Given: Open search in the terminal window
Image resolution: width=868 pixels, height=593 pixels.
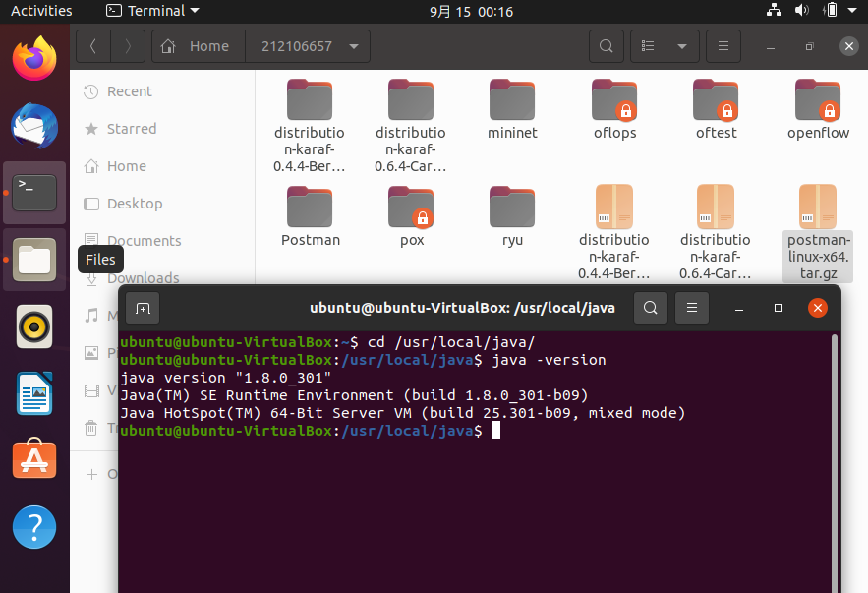Looking at the screenshot, I should click(x=651, y=307).
